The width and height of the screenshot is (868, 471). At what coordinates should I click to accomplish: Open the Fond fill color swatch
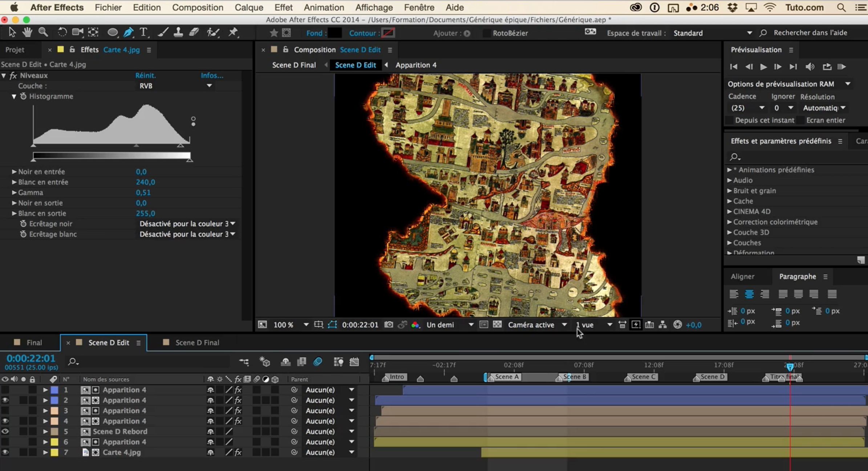click(334, 33)
